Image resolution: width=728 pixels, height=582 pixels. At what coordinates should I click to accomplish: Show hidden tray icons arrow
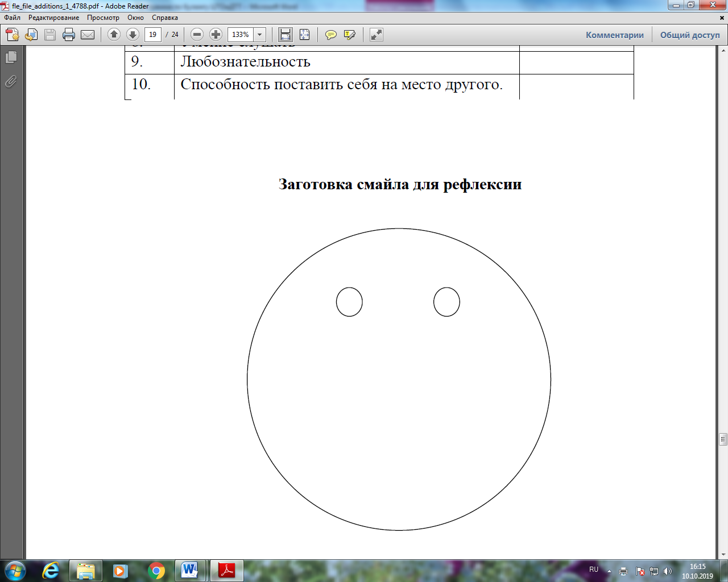pyautogui.click(x=609, y=571)
